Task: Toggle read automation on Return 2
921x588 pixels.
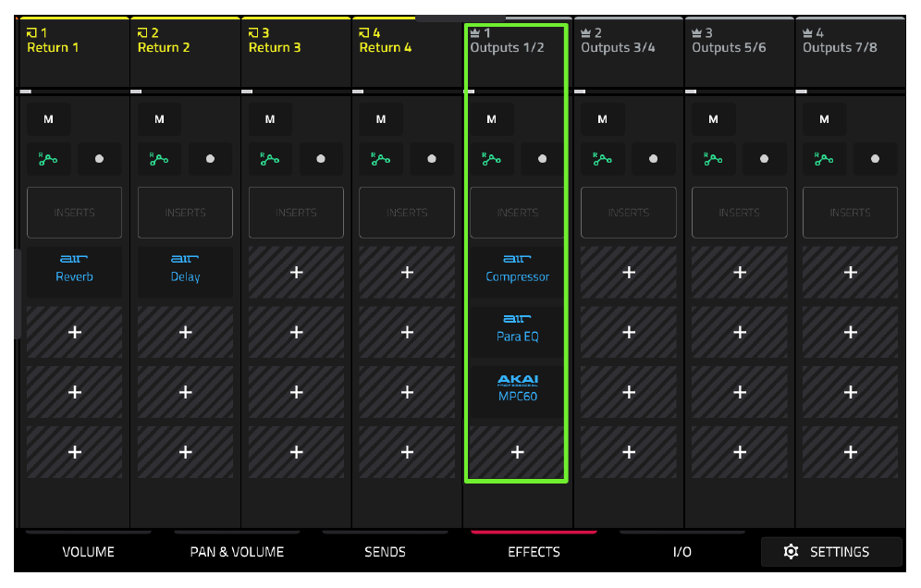Action: click(x=159, y=159)
